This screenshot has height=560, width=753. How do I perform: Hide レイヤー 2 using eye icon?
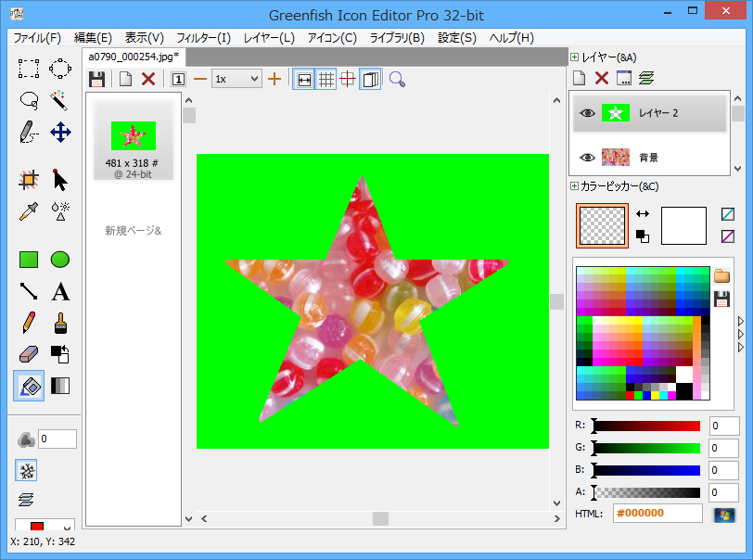point(586,113)
